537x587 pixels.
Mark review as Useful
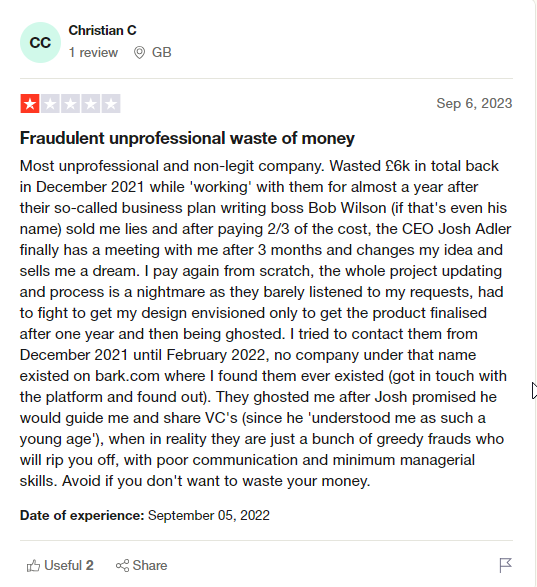(60, 565)
